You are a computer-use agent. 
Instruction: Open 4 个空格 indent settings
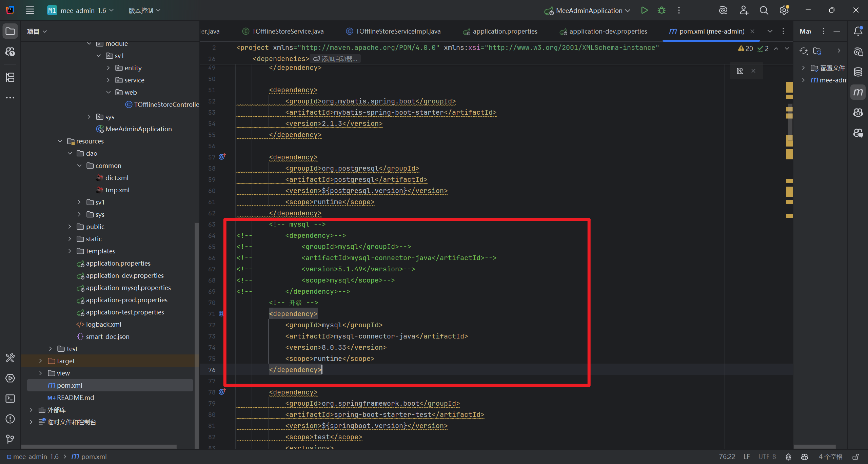coord(831,457)
